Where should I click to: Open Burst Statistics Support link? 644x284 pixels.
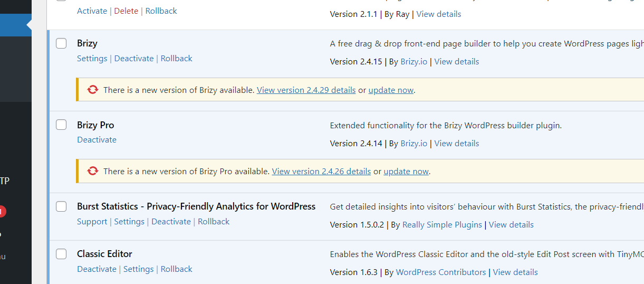tap(92, 222)
